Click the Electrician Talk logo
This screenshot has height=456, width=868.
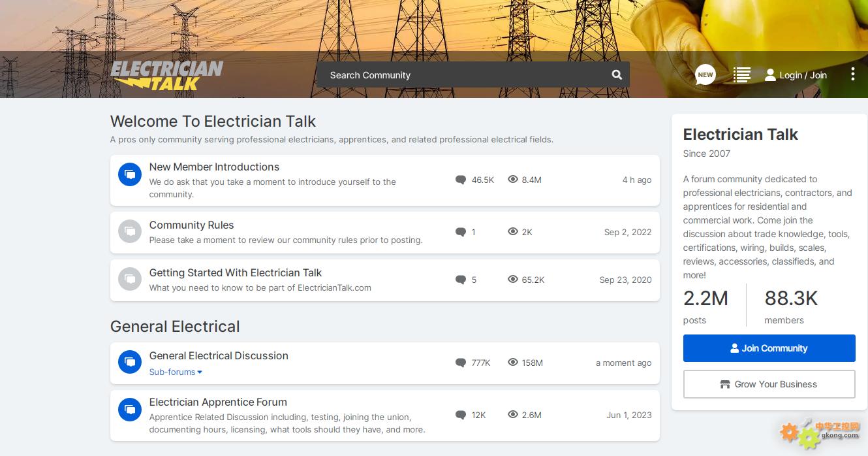[x=167, y=75]
